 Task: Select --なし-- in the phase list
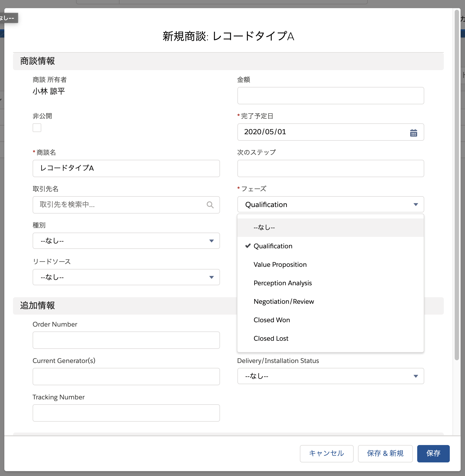point(264,227)
